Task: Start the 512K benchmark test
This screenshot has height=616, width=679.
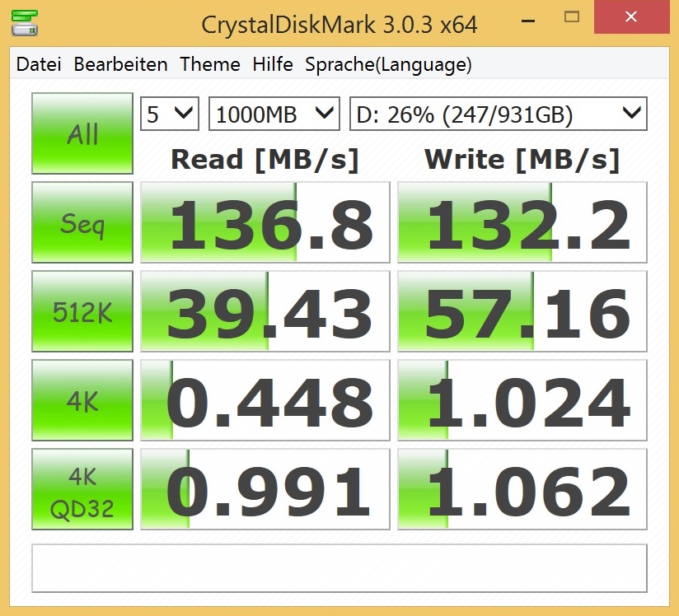Action: pyautogui.click(x=82, y=311)
